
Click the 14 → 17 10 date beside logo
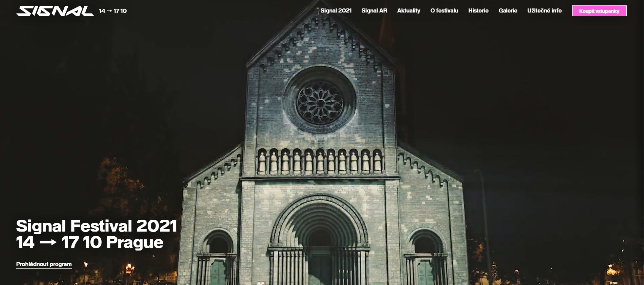[x=113, y=11]
